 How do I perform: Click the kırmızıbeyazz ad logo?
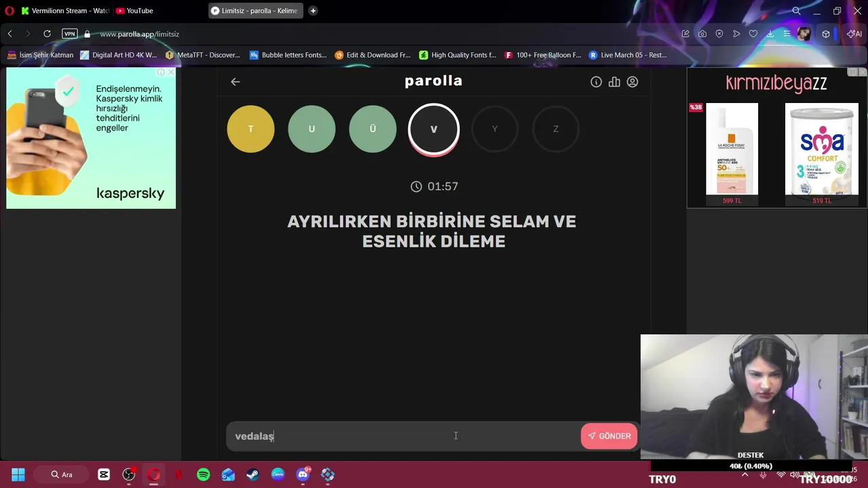[x=776, y=83]
